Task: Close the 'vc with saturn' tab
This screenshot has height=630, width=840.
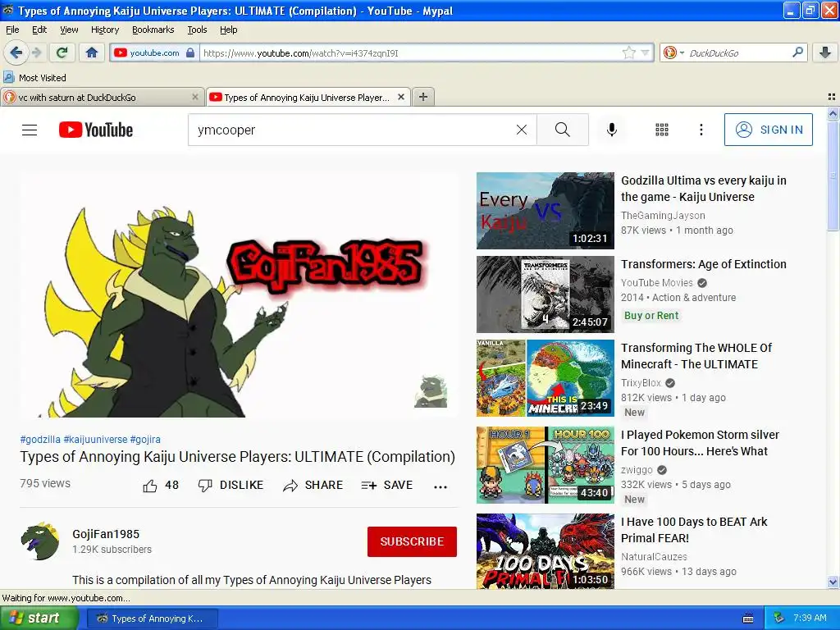Action: pos(195,97)
